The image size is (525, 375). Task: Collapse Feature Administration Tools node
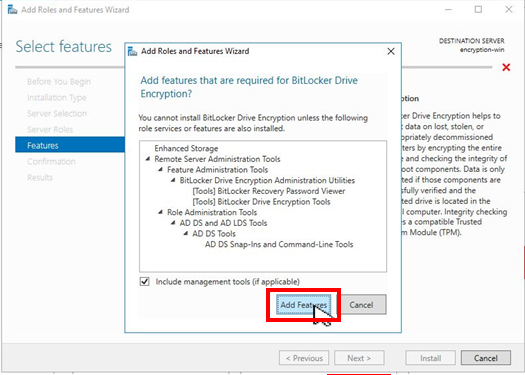pos(160,170)
